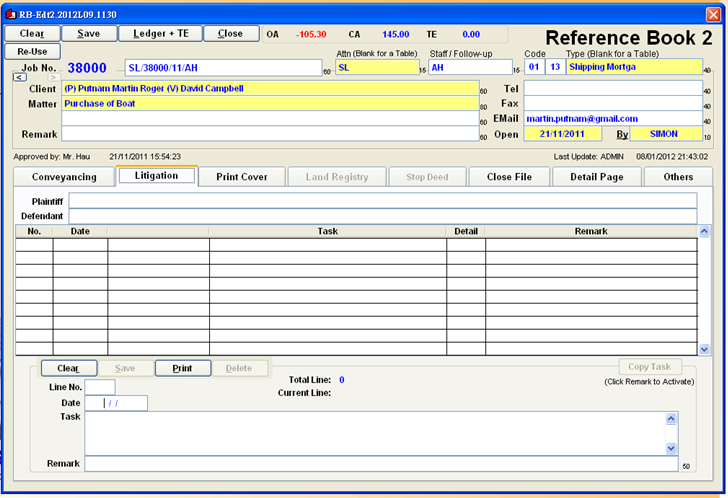
Task: Click the Date column header
Action: click(80, 231)
